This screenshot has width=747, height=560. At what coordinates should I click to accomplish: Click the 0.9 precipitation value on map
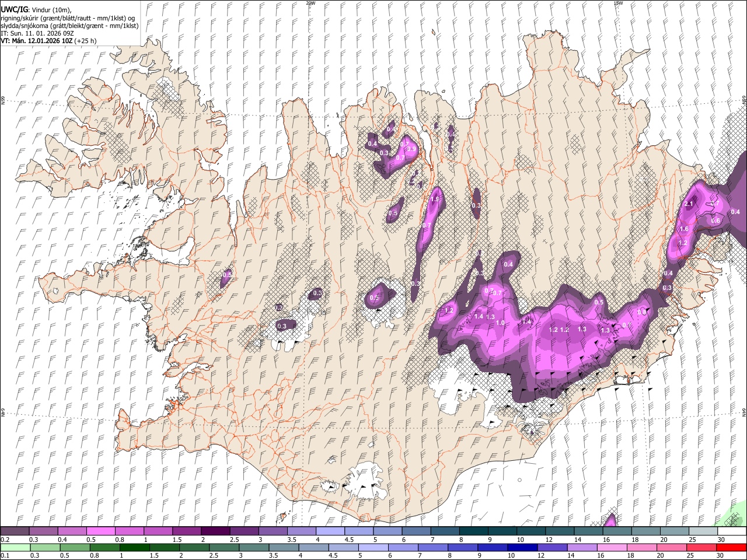(x=412, y=149)
